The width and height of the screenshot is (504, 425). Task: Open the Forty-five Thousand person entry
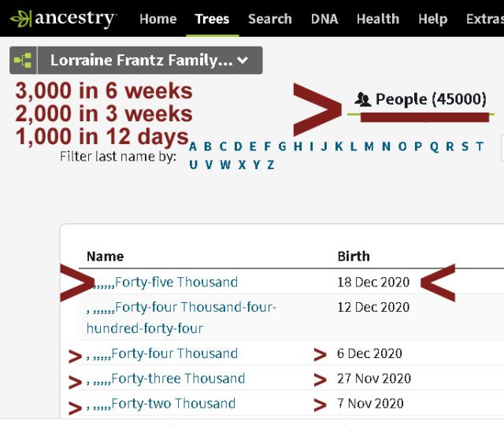coord(176,282)
